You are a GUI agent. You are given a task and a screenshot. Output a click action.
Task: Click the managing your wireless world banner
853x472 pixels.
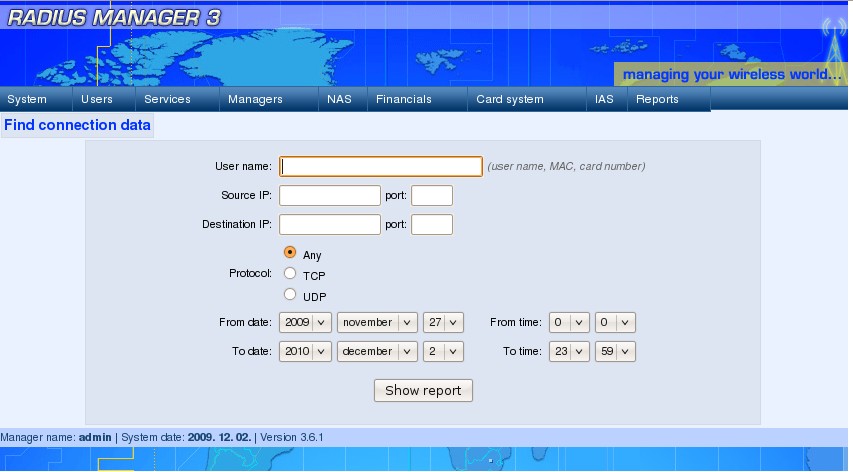click(731, 74)
